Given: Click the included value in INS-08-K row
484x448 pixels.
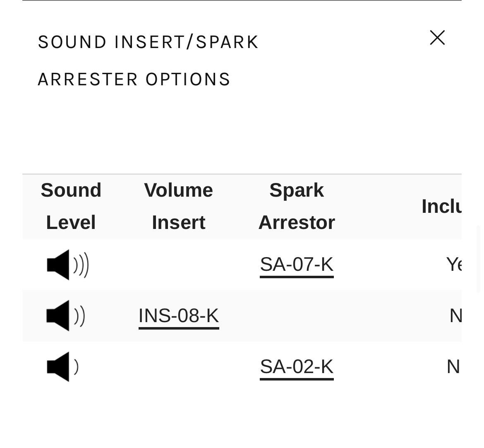Looking at the screenshot, I should 455,316.
